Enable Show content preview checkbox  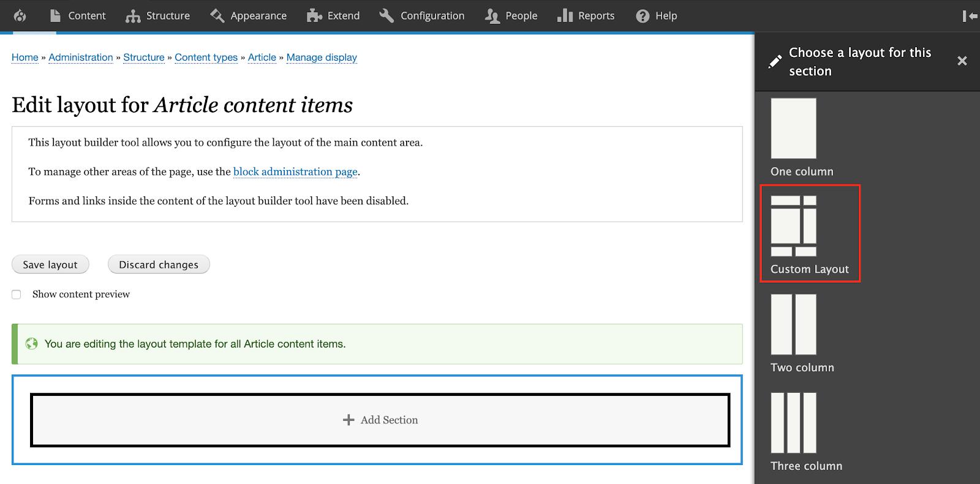point(17,294)
